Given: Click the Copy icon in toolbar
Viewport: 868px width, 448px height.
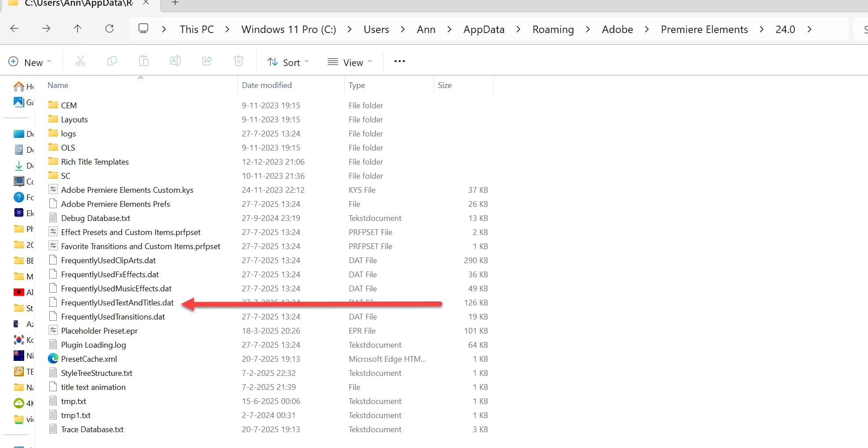Looking at the screenshot, I should click(112, 61).
